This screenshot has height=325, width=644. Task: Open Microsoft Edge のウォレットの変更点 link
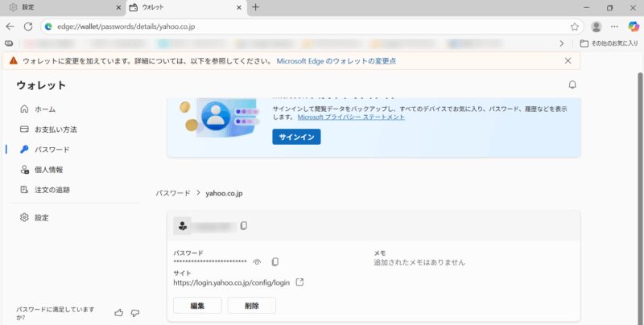(x=336, y=61)
